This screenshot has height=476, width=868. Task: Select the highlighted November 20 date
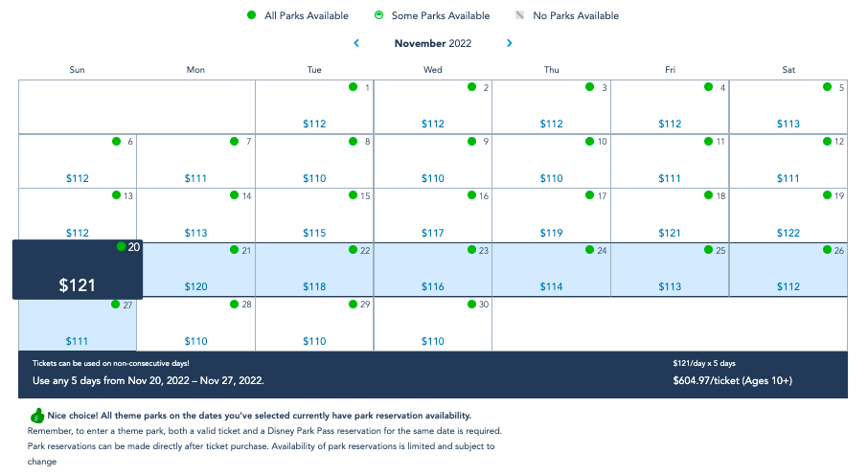[x=78, y=270]
